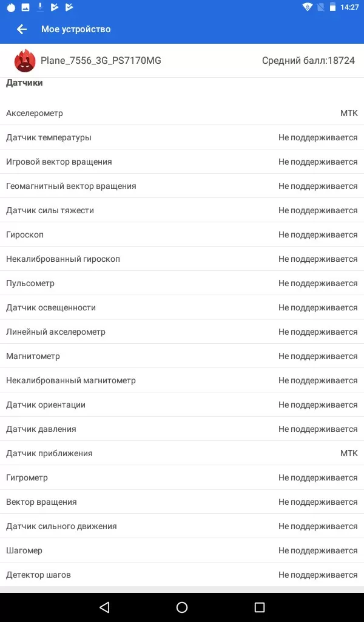Open recent apps square button
364x622 pixels.
pos(260,607)
